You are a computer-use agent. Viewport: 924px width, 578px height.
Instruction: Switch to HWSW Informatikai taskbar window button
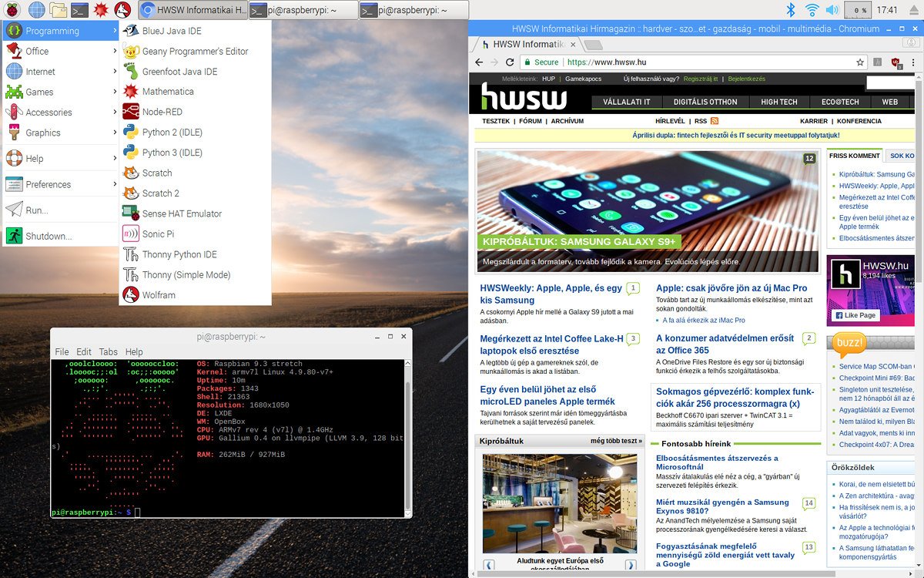coord(193,10)
